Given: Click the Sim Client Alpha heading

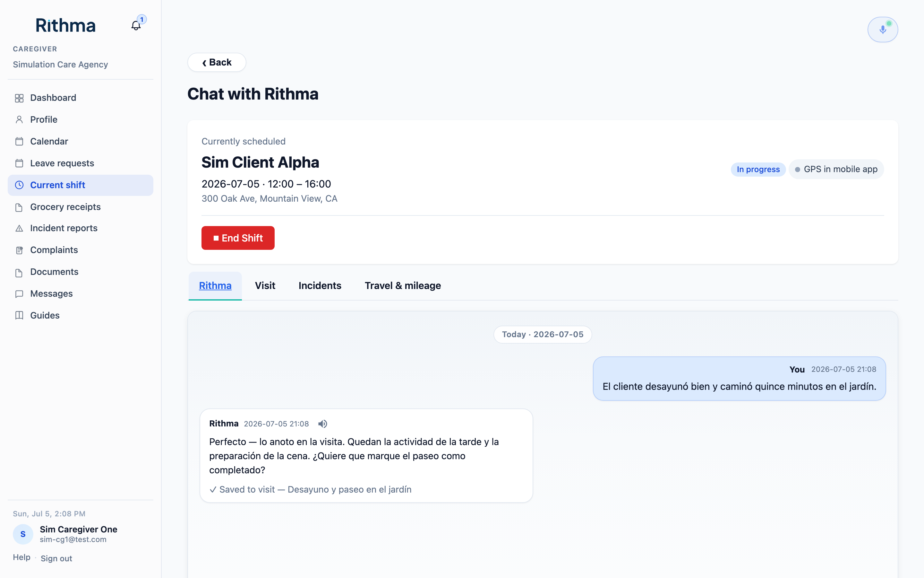Looking at the screenshot, I should tap(260, 162).
